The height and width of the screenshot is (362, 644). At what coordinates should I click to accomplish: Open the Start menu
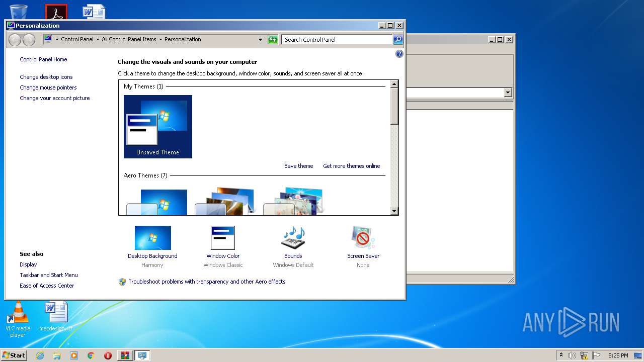pyautogui.click(x=14, y=355)
